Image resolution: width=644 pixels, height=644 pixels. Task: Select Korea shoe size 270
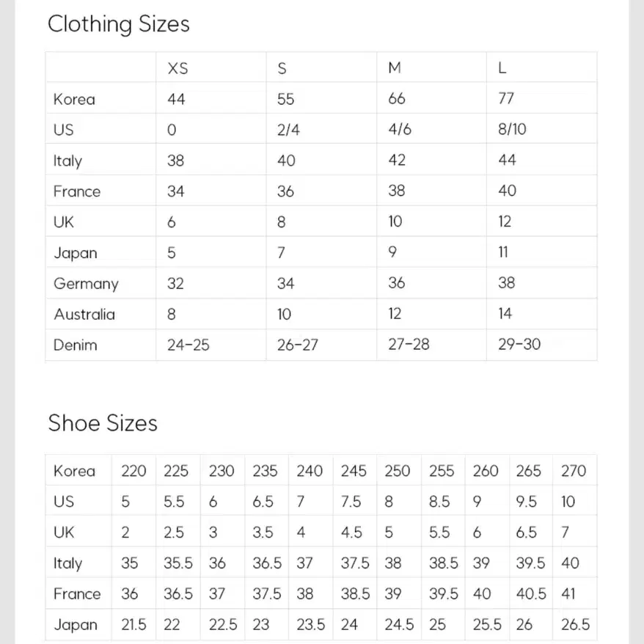pyautogui.click(x=574, y=471)
